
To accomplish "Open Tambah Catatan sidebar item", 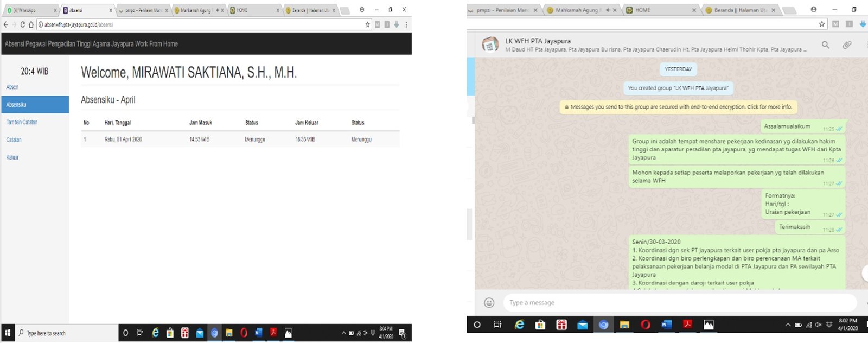I will click(x=22, y=123).
